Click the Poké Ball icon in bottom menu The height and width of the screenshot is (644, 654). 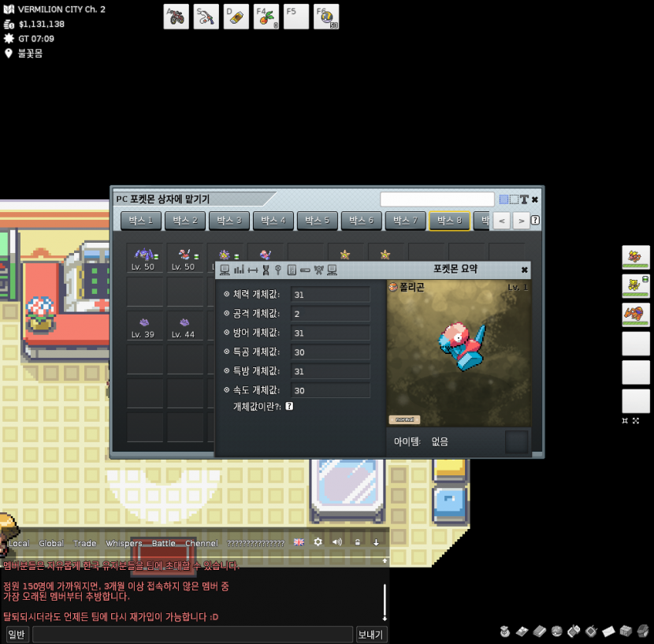pyautogui.click(x=557, y=631)
